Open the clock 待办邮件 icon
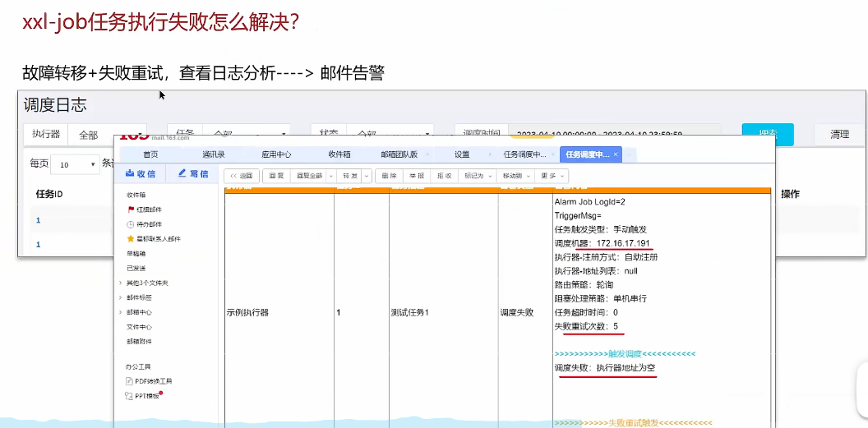Image resolution: width=868 pixels, height=428 pixels. tap(131, 224)
